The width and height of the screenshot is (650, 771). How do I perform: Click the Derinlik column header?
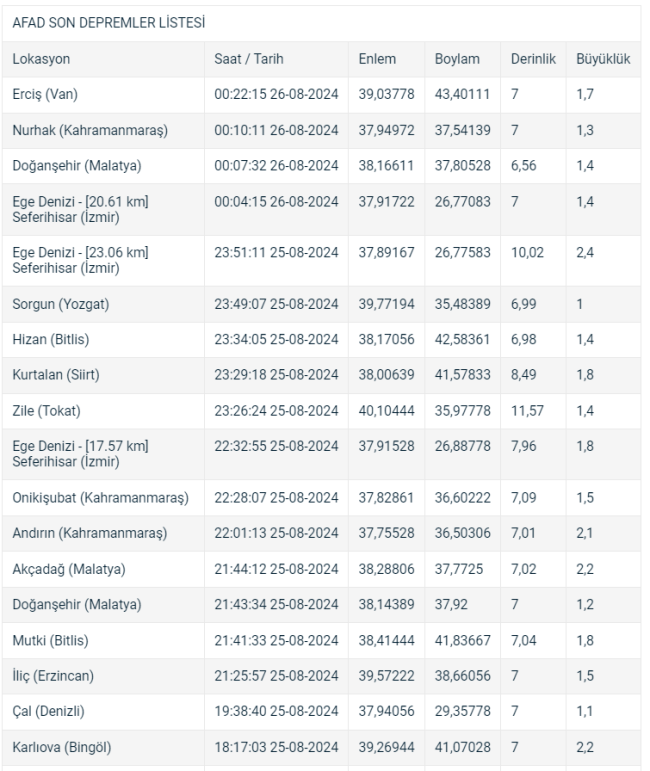(x=533, y=59)
